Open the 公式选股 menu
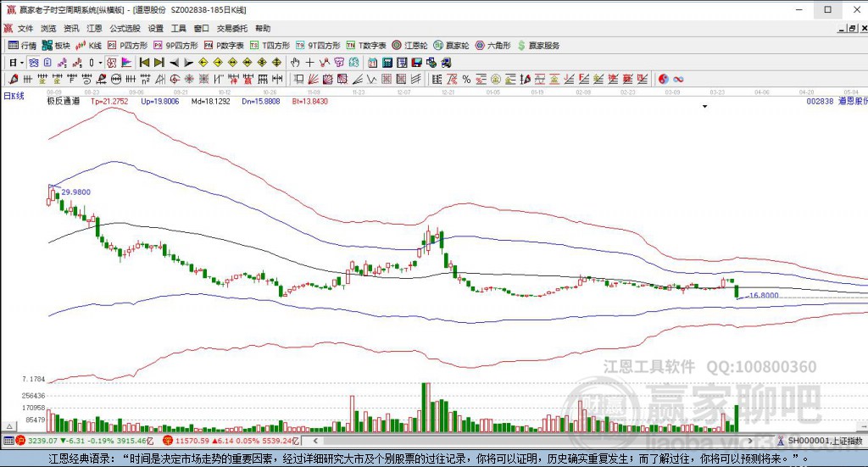This screenshot has height=467, width=868. tap(124, 28)
